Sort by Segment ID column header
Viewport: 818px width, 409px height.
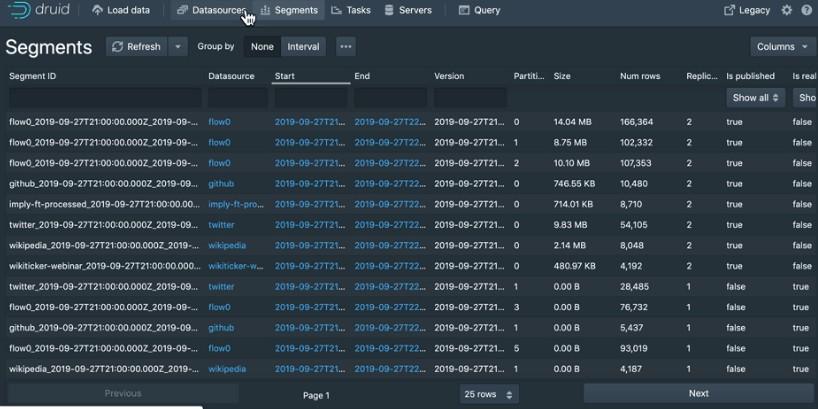(32, 76)
